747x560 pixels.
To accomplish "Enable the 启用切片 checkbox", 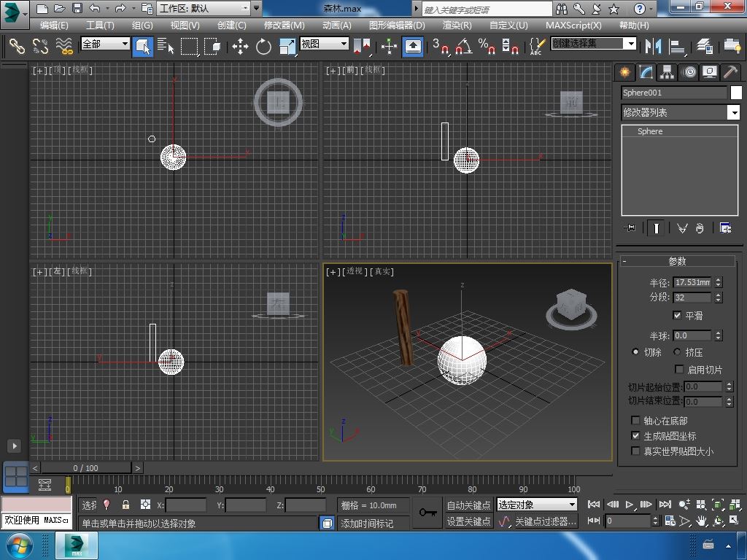I will (680, 370).
